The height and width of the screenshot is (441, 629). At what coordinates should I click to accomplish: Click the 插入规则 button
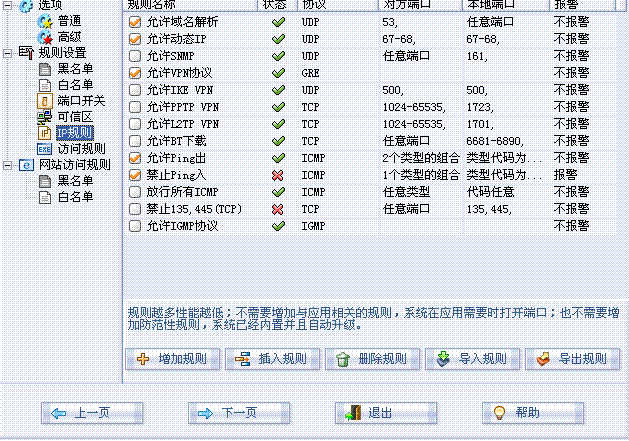tap(272, 359)
